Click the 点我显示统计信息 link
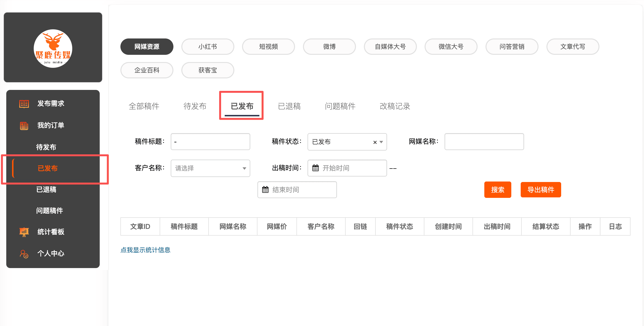The height and width of the screenshot is (326, 644). (x=145, y=250)
